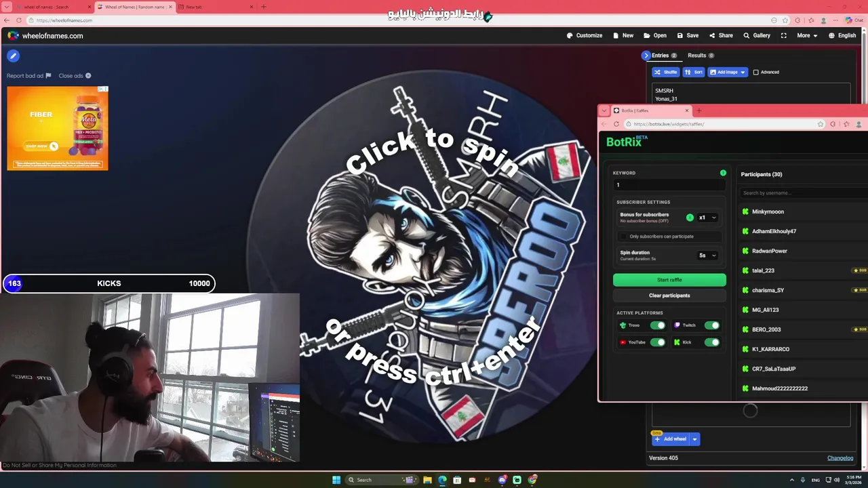This screenshot has width=868, height=488.
Task: Open the Customize option in header
Action: (x=585, y=35)
